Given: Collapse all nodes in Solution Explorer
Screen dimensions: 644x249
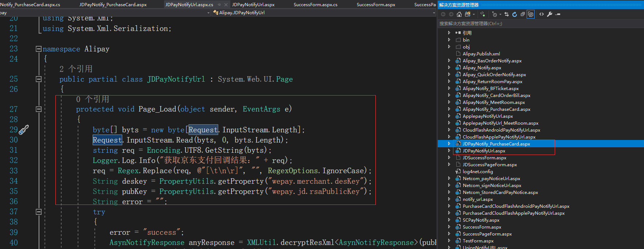Looking at the screenshot, I should coord(523,14).
